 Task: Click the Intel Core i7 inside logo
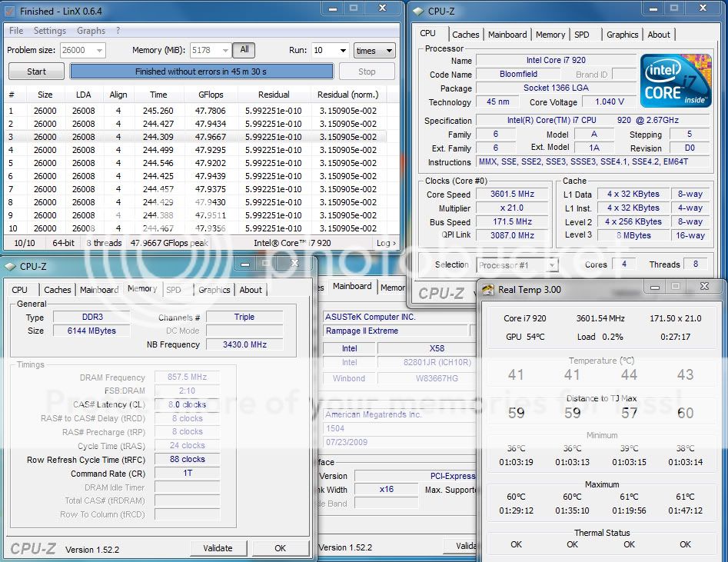[676, 81]
